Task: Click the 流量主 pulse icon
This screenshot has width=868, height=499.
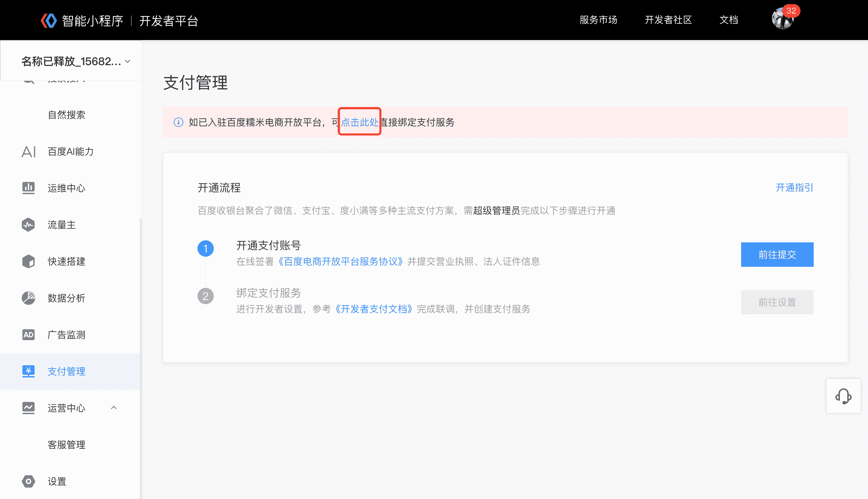Action: 29,225
